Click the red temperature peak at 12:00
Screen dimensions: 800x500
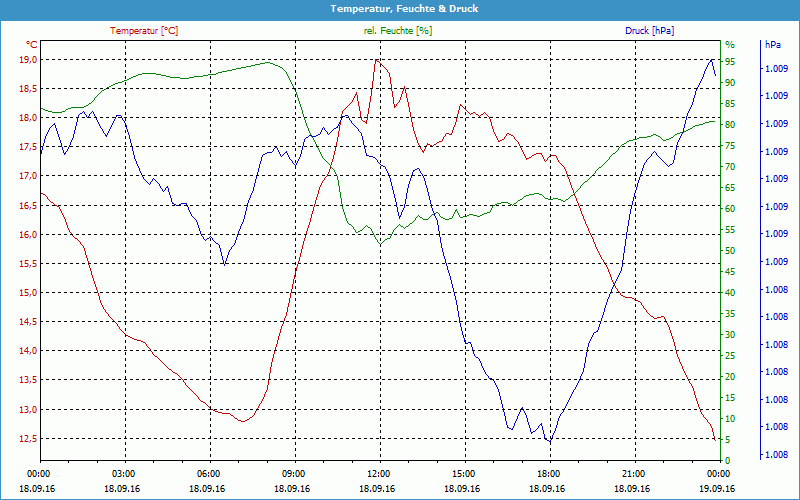(377, 60)
